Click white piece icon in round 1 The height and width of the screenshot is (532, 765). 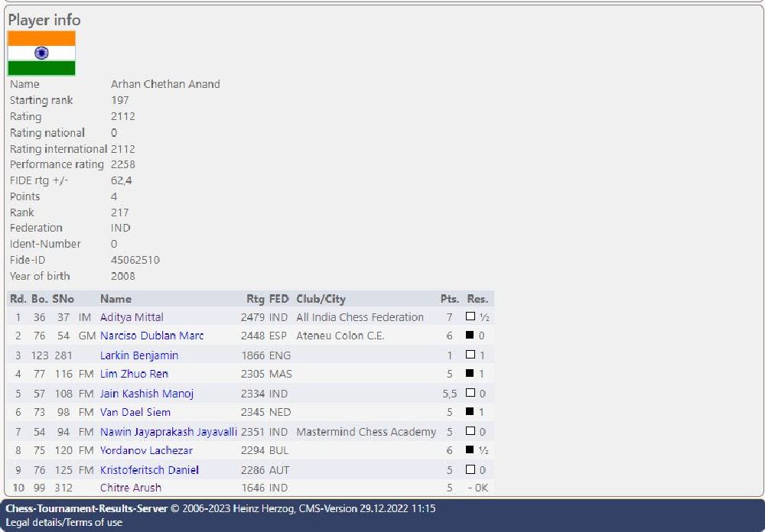470,316
